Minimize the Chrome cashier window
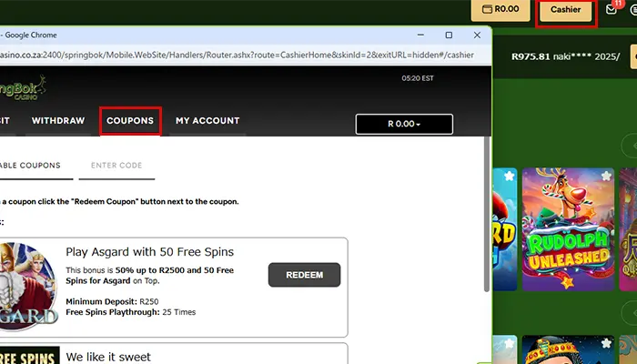The width and height of the screenshot is (637, 364). coord(419,35)
